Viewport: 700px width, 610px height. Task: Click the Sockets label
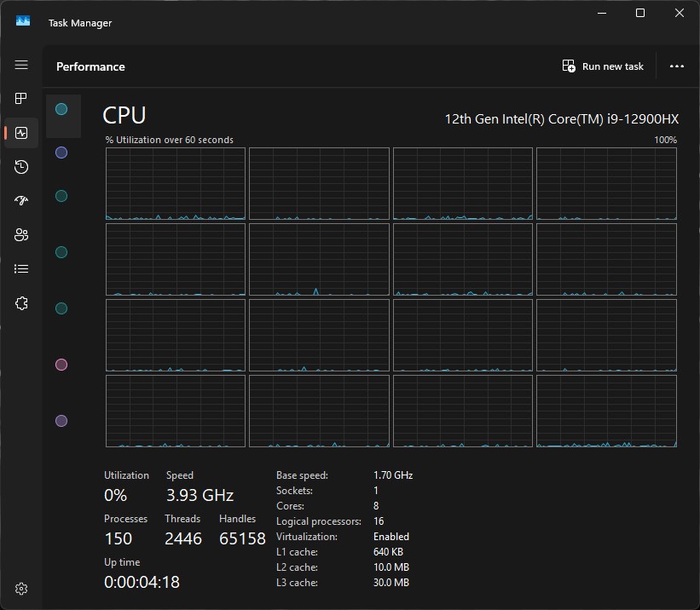[x=294, y=491]
